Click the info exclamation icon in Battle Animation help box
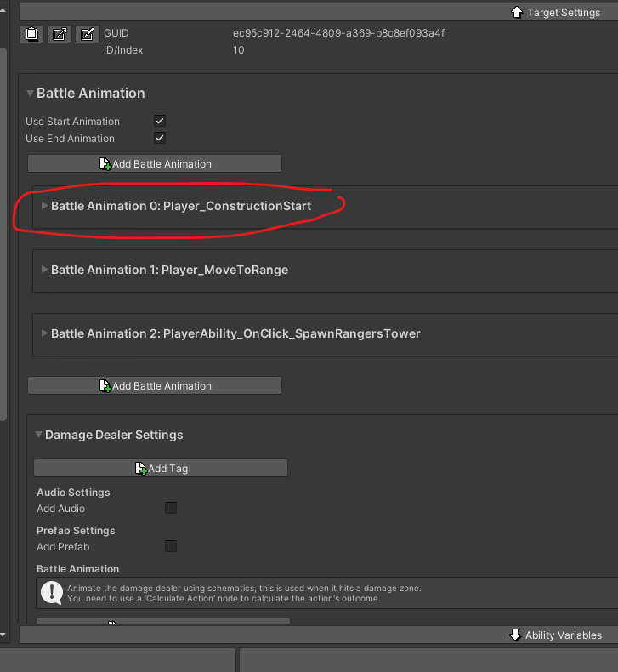The height and width of the screenshot is (672, 618). [52, 593]
